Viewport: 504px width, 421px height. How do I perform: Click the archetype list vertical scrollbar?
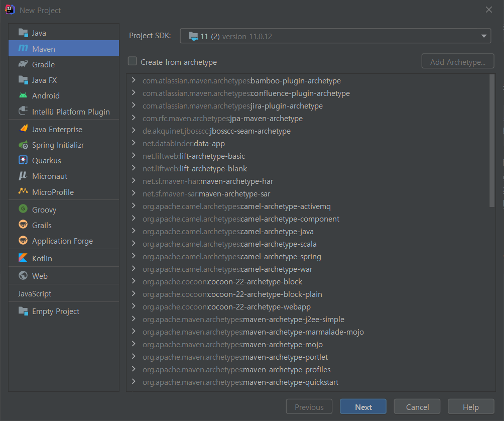(x=492, y=141)
